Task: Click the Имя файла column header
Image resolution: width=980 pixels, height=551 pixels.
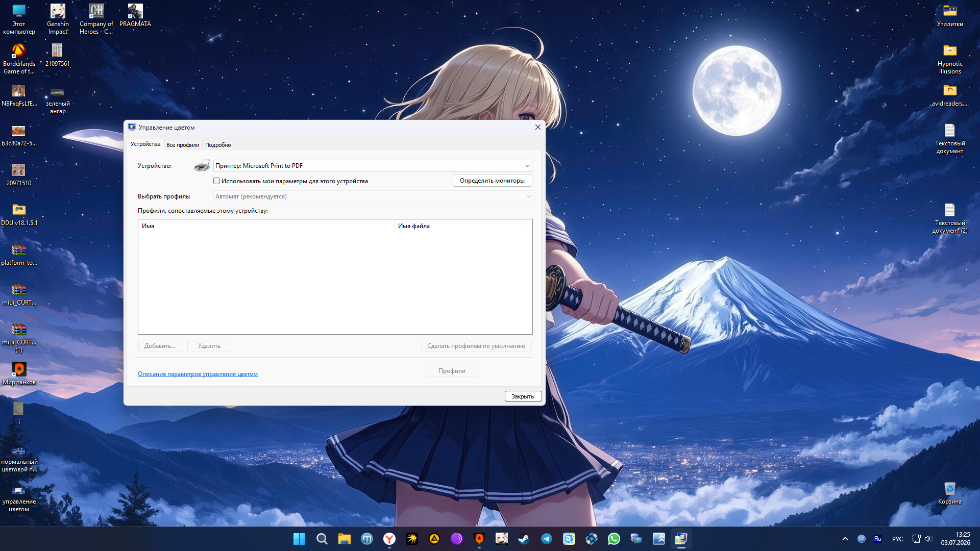Action: coord(459,226)
